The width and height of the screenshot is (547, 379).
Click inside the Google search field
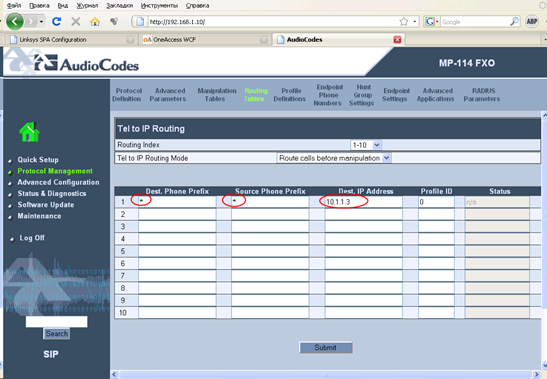click(x=475, y=22)
